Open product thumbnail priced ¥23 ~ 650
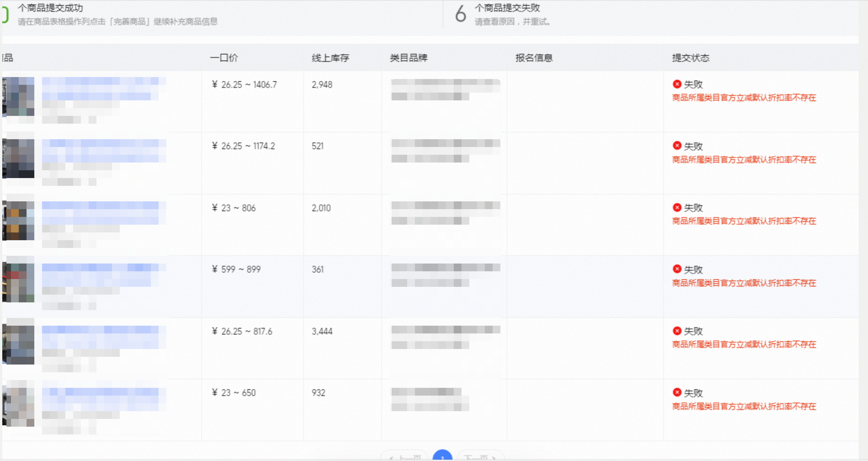868x461 pixels. click(18, 406)
